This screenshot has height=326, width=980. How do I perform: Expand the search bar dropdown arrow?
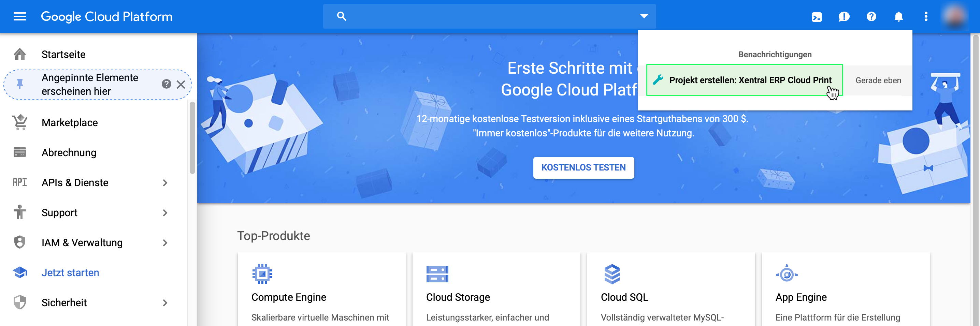tap(644, 16)
